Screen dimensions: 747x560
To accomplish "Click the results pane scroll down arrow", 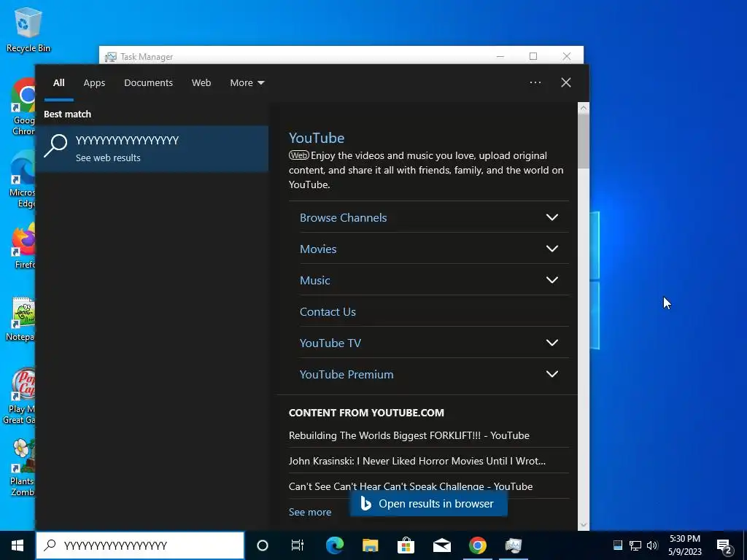I will tap(583, 525).
